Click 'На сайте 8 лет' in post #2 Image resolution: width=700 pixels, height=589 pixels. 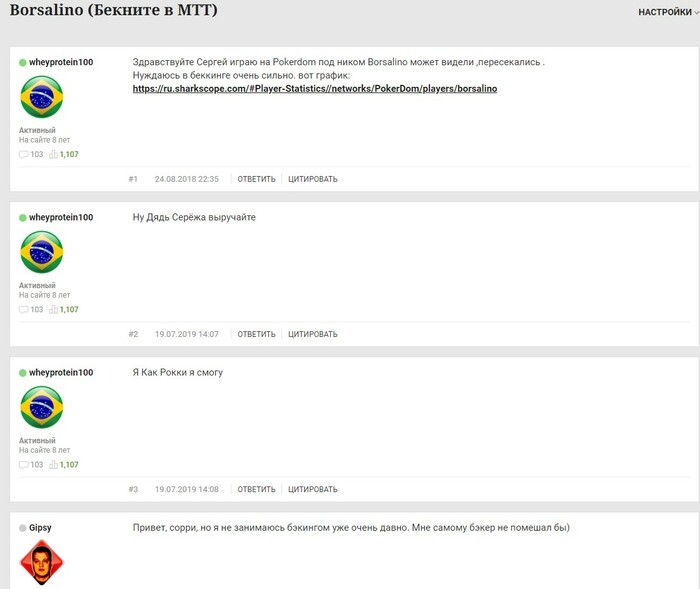[x=44, y=295]
